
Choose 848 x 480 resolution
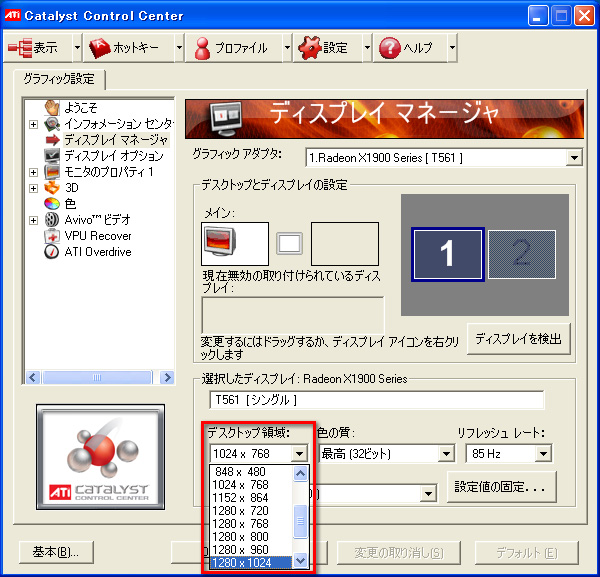pyautogui.click(x=251, y=472)
